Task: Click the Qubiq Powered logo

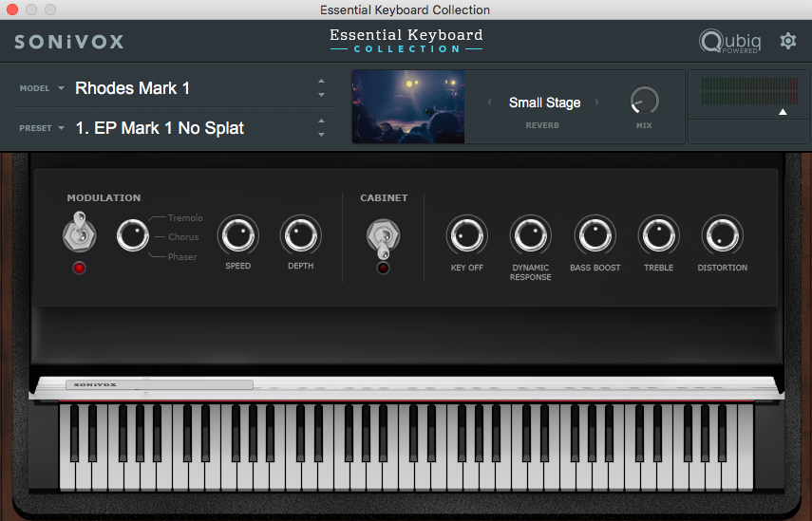Action: pos(729,42)
